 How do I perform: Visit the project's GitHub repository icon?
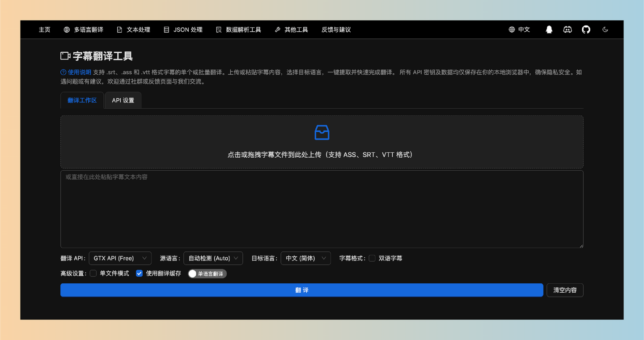tap(586, 29)
